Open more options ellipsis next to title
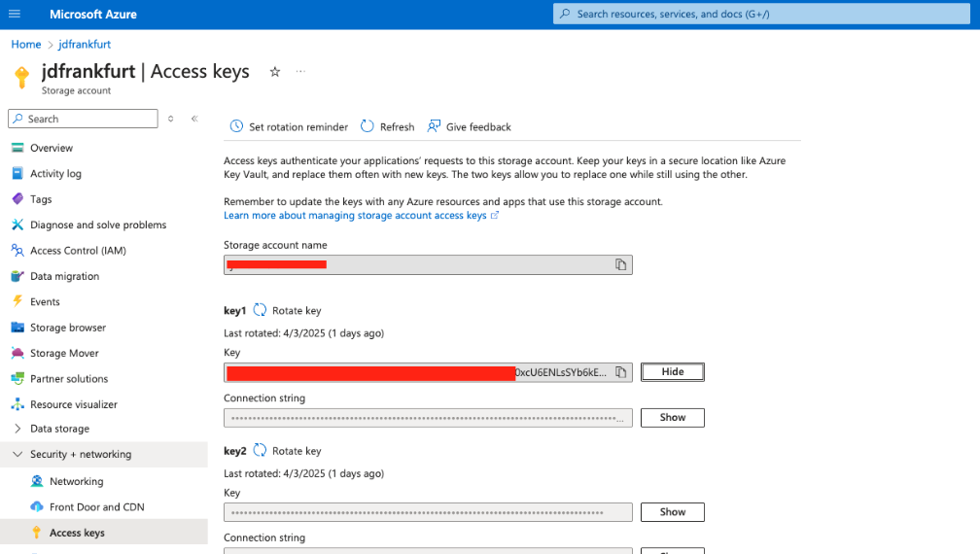 pyautogui.click(x=300, y=71)
